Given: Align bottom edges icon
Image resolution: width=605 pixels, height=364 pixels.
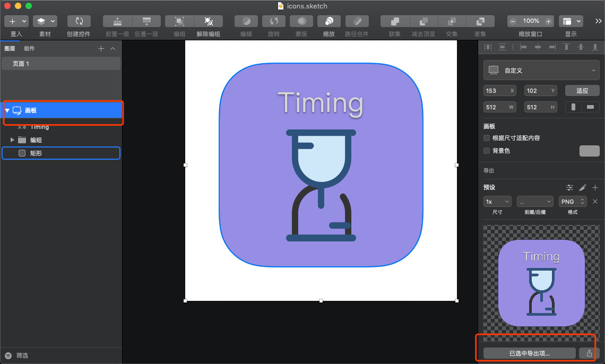Looking at the screenshot, I should [x=595, y=47].
